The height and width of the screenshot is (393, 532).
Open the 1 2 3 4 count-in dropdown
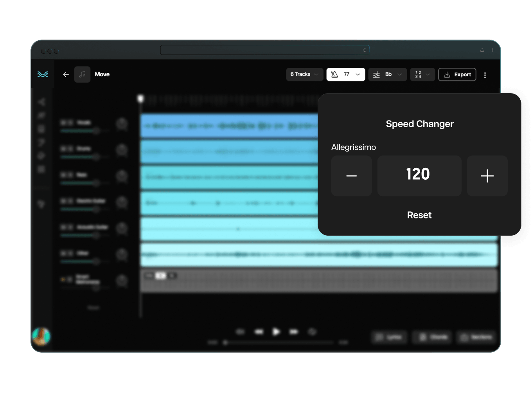[422, 74]
